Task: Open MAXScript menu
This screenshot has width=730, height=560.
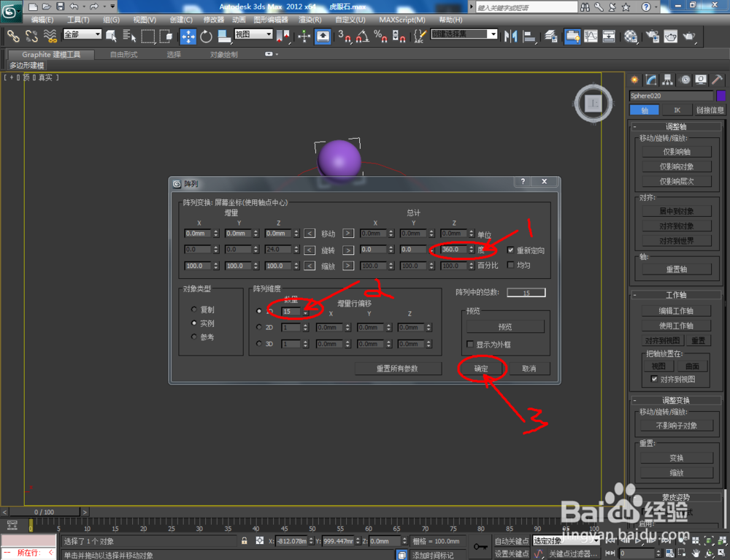Action: point(402,20)
